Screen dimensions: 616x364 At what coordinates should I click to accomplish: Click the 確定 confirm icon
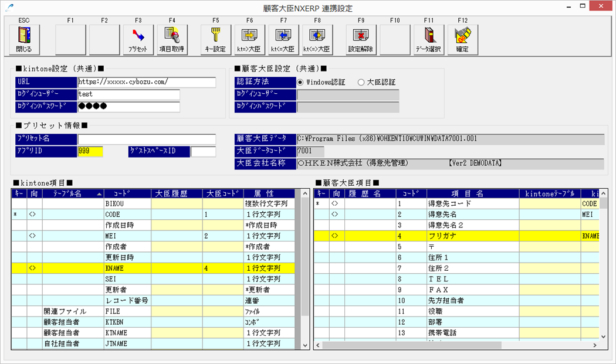pyautogui.click(x=462, y=39)
